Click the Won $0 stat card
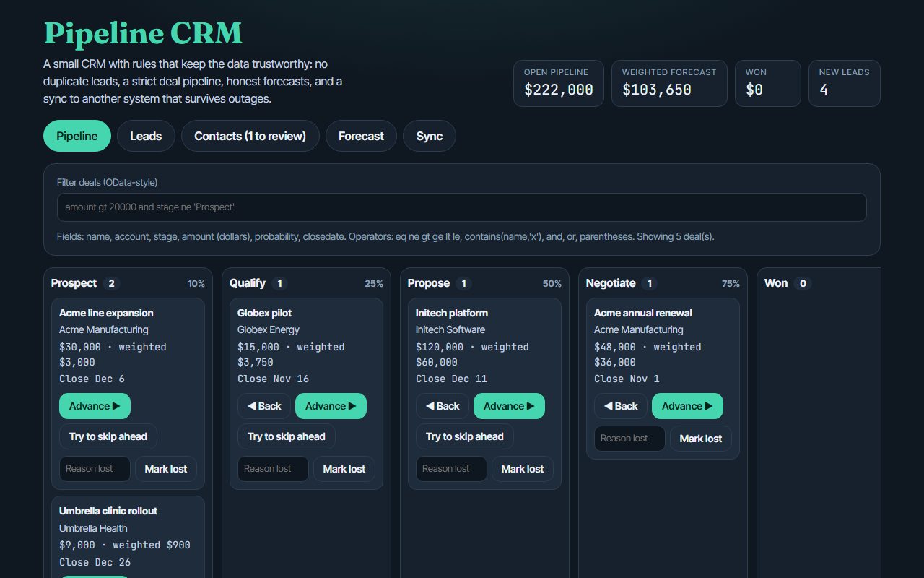Screen dimensions: 924x578 [x=768, y=83]
